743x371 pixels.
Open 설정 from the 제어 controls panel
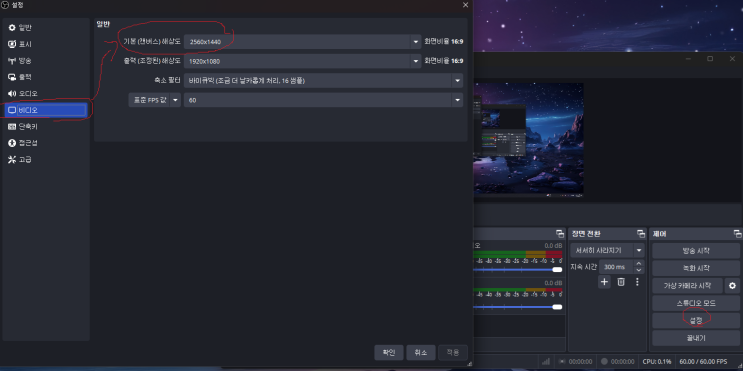[x=696, y=320]
